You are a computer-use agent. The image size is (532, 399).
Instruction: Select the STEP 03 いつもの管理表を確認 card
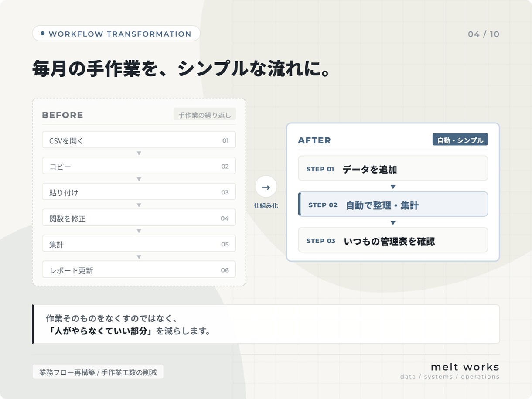point(393,240)
